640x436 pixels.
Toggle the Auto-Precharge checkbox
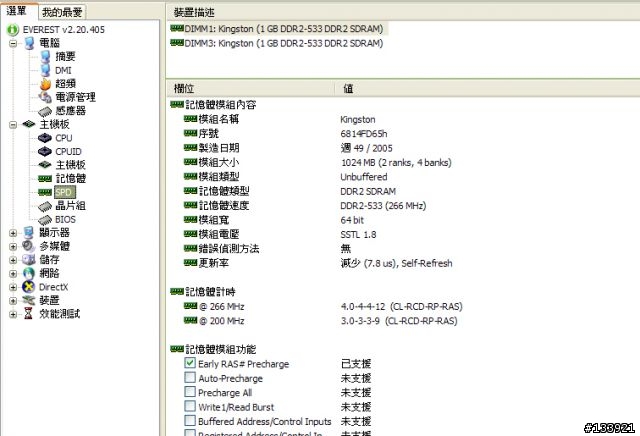pos(190,377)
